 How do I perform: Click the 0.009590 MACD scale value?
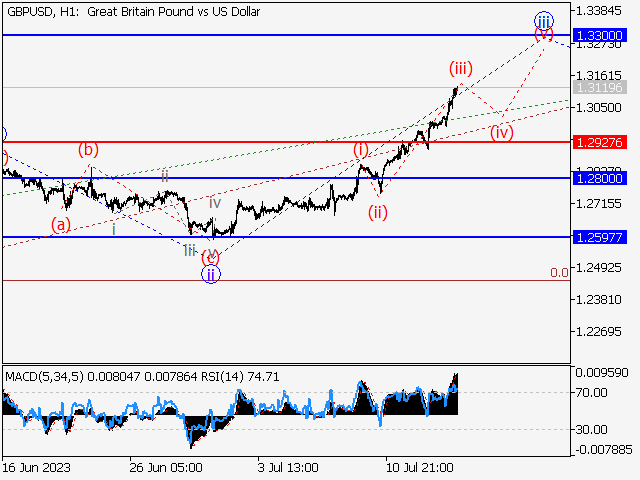[x=602, y=373]
